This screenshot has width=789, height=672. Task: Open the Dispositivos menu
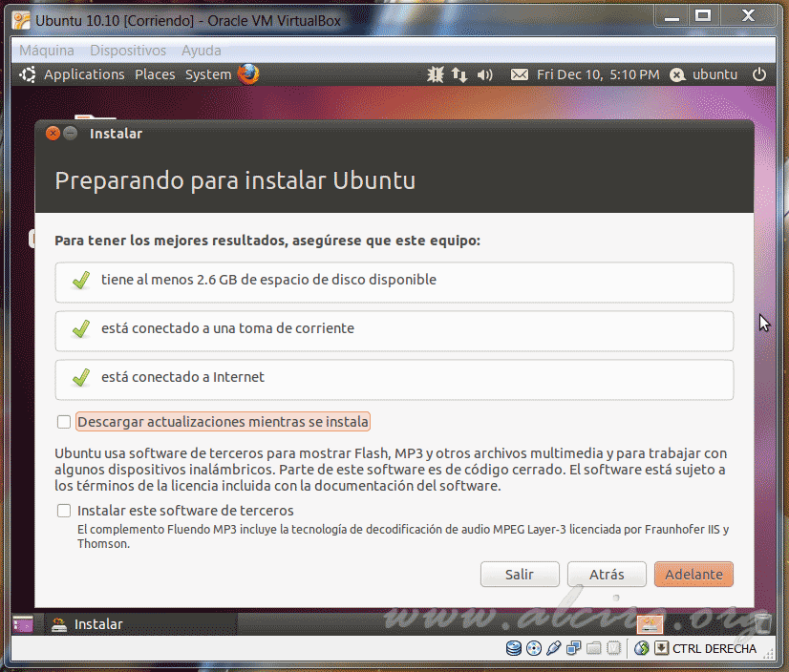(128, 51)
